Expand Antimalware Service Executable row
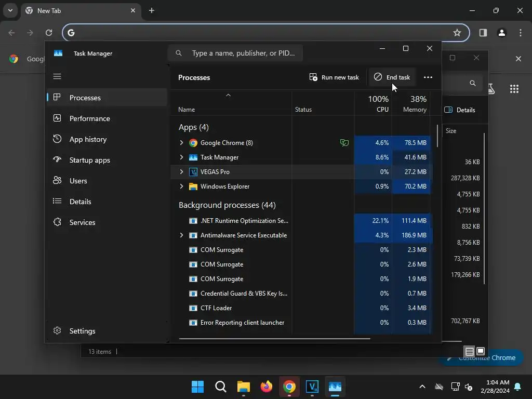 tap(181, 235)
